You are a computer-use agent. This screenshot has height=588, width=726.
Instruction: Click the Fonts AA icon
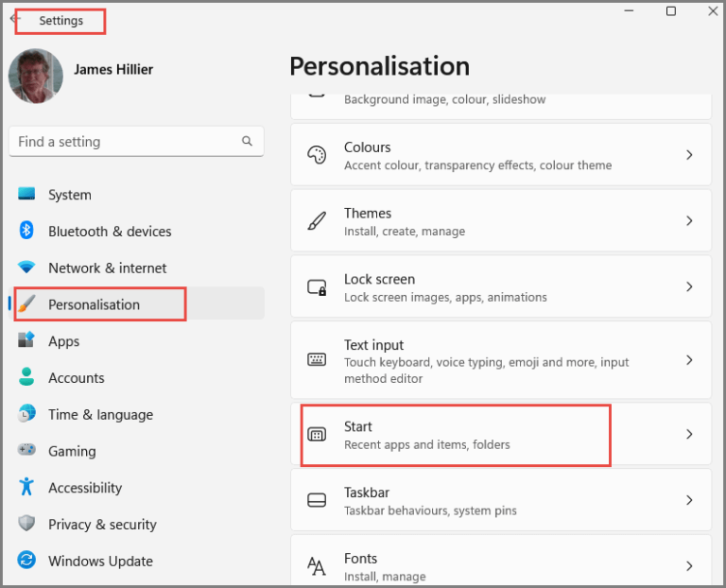(317, 565)
